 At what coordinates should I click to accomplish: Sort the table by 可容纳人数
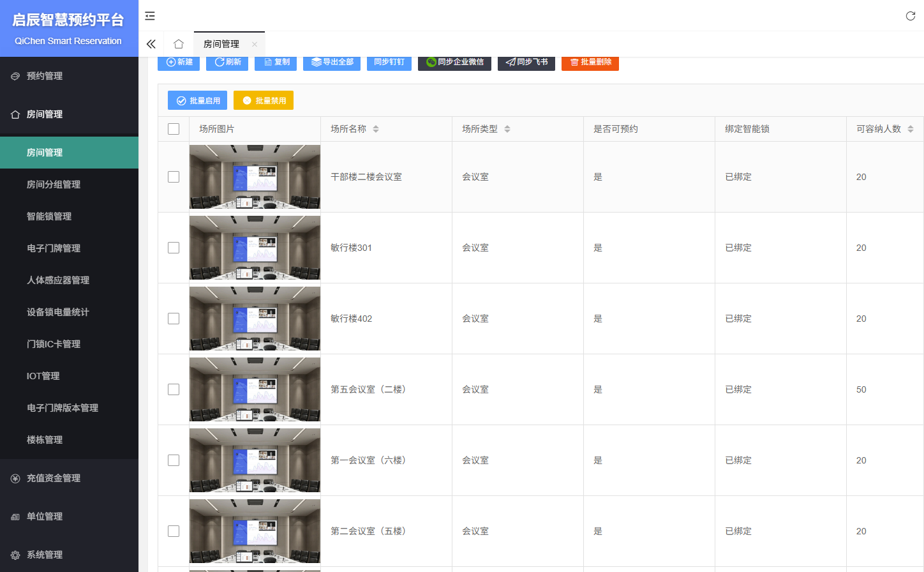tap(911, 129)
